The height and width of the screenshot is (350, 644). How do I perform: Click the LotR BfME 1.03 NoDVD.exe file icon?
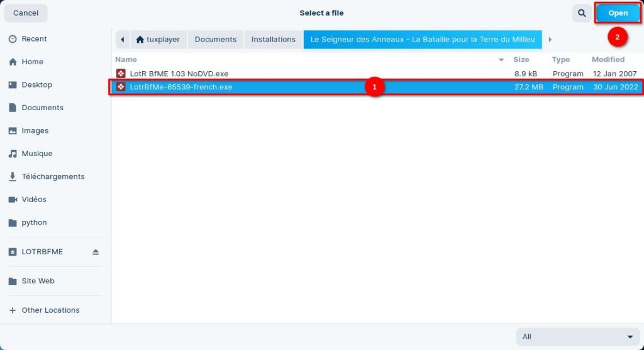click(121, 74)
